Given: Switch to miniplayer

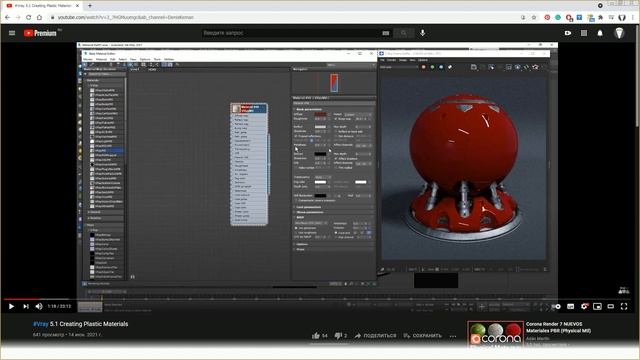Looking at the screenshot, I should coord(597,306).
